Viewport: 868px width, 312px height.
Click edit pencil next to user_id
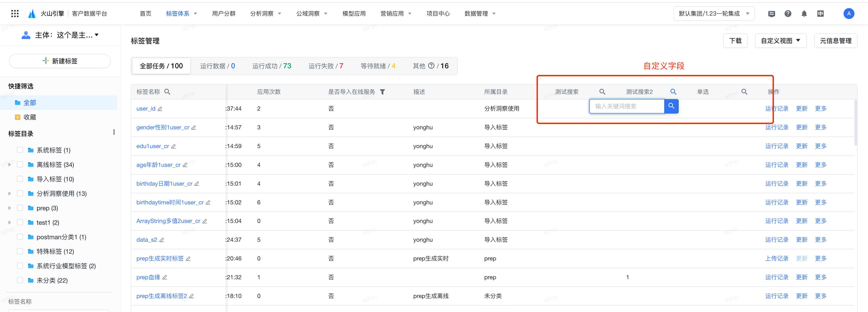(160, 109)
